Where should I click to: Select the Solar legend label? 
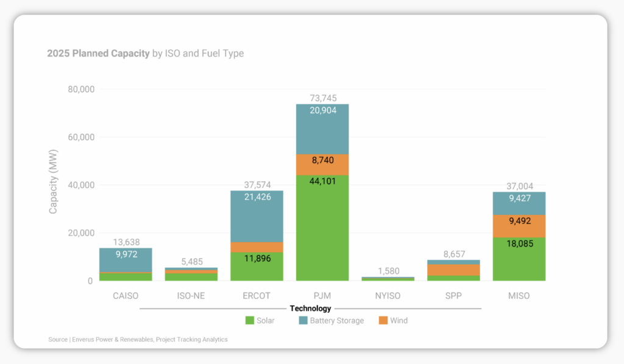coord(266,321)
